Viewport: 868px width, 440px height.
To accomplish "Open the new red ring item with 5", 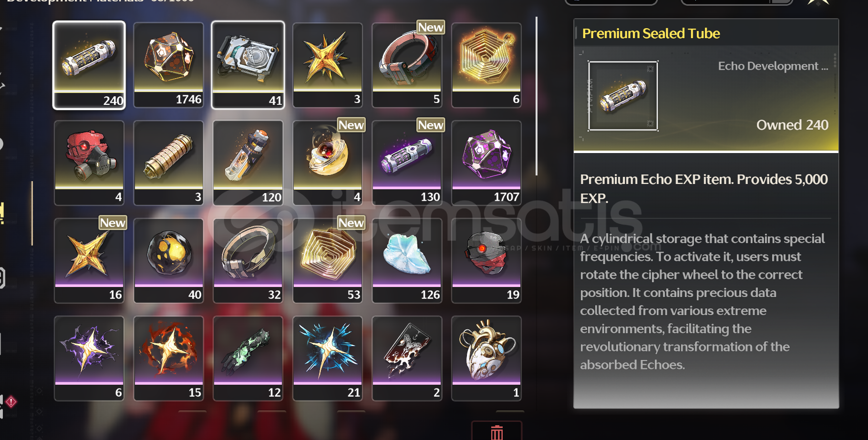I will (407, 65).
